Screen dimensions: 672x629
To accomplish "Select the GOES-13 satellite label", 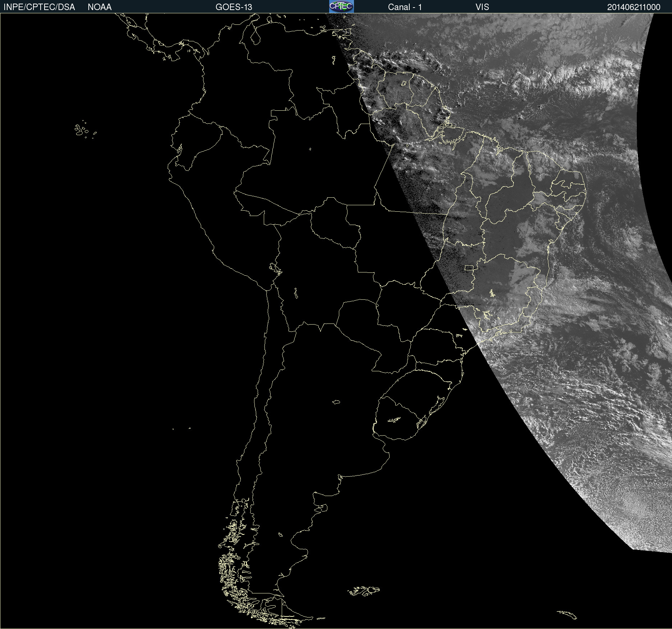I will pyautogui.click(x=234, y=7).
